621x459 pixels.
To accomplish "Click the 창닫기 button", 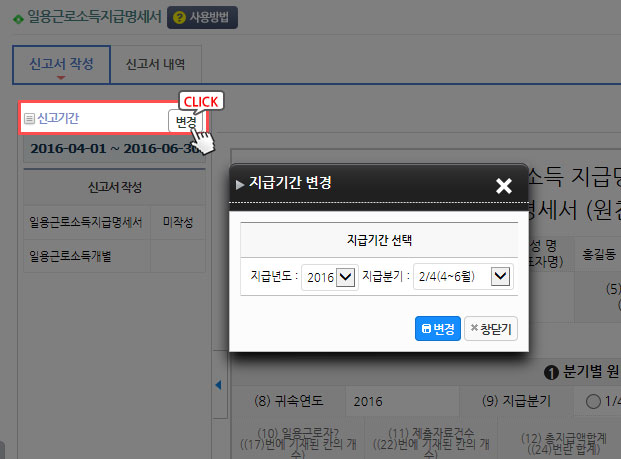I will [491, 328].
